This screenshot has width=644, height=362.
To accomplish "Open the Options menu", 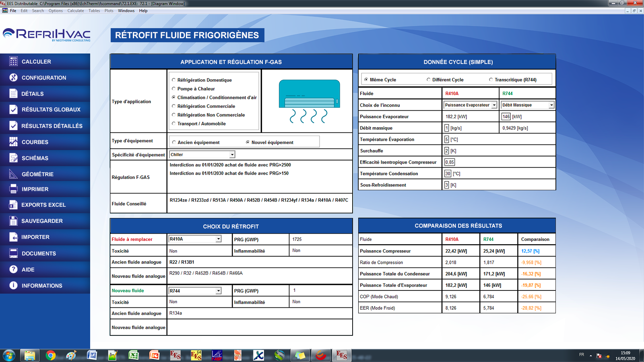I will tap(56, 11).
